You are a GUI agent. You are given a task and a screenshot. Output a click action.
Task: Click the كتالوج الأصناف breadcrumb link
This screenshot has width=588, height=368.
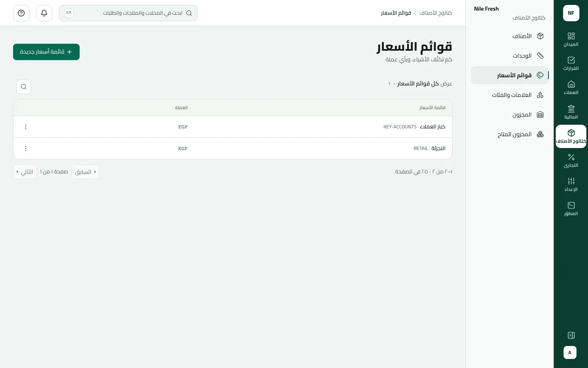(436, 13)
